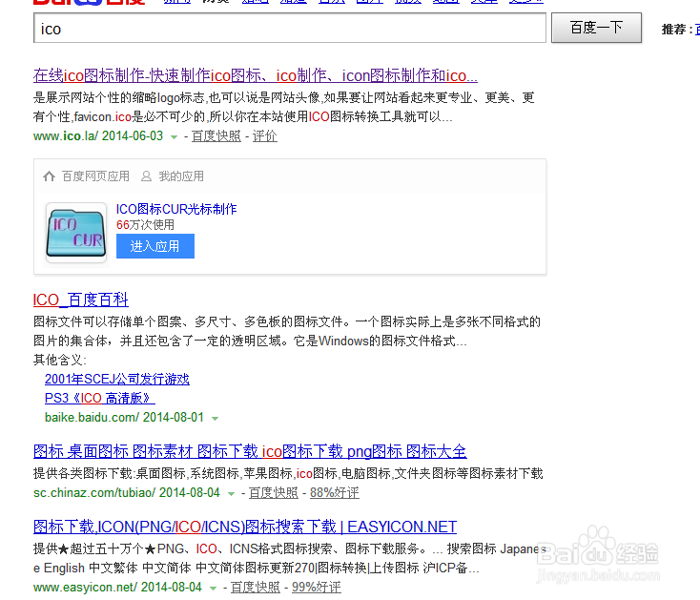Open the EASYICON.NET 图标下载 result link
The width and height of the screenshot is (700, 600).
pos(245,527)
